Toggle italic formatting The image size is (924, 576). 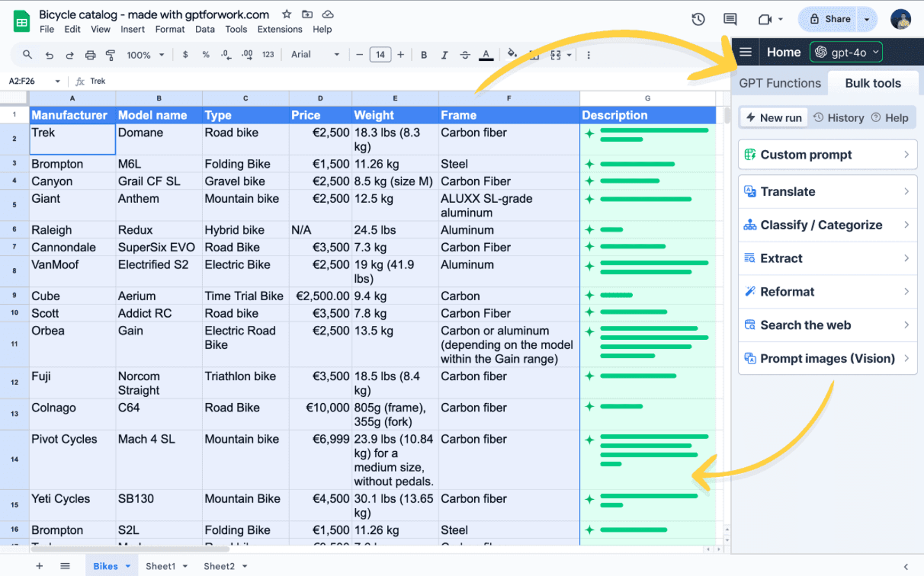(x=444, y=54)
